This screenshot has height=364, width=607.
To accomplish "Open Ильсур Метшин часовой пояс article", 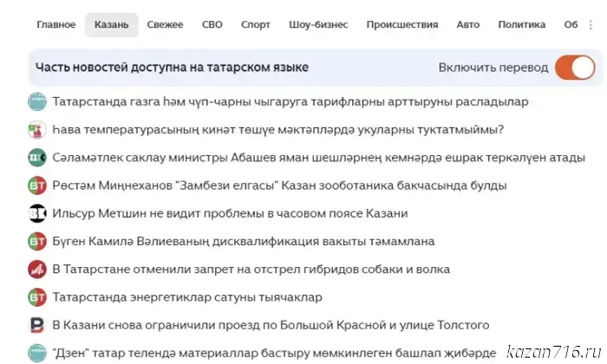I will [x=230, y=213].
